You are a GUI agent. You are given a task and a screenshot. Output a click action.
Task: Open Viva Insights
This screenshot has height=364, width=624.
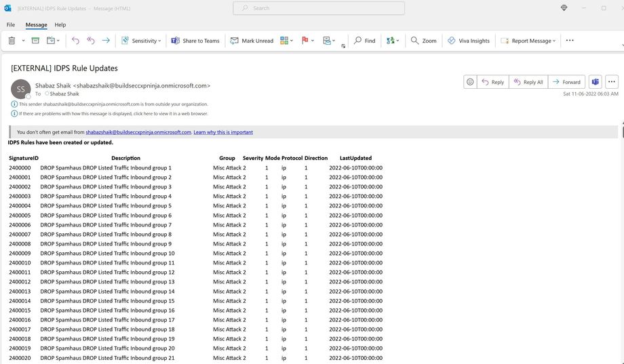pyautogui.click(x=469, y=41)
